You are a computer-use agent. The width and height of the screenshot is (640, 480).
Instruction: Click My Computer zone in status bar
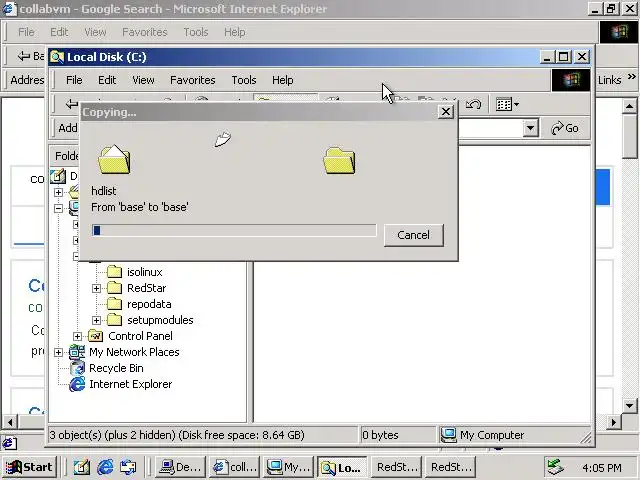(x=483, y=435)
